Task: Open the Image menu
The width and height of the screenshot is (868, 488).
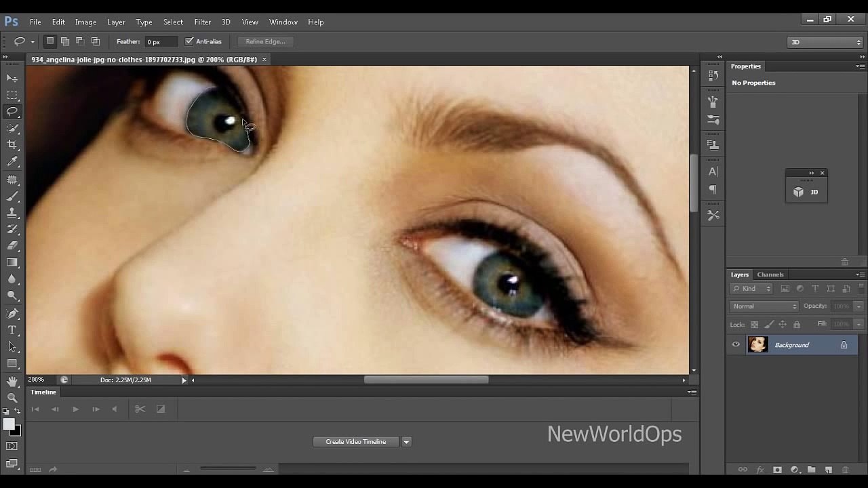Action: [85, 22]
